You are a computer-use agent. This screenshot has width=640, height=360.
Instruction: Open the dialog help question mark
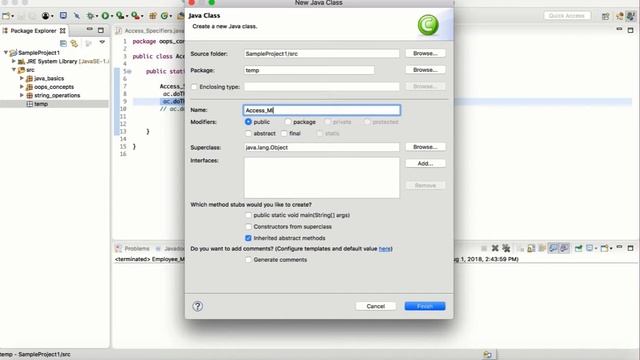coord(198,306)
